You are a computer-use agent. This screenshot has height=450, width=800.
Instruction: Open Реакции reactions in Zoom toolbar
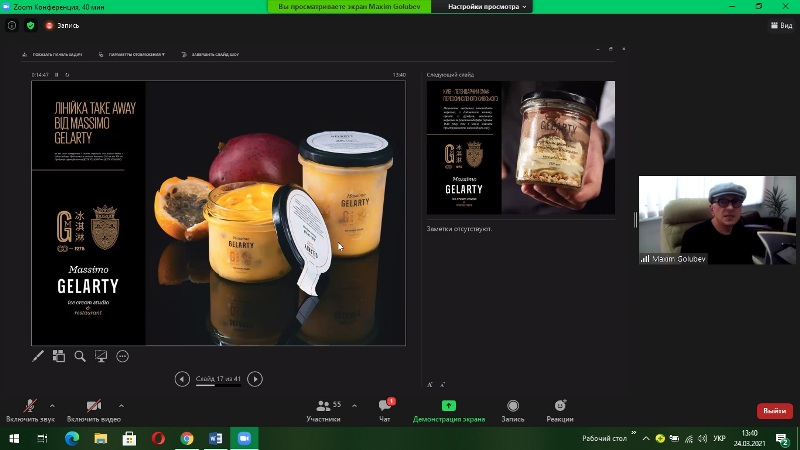point(560,410)
